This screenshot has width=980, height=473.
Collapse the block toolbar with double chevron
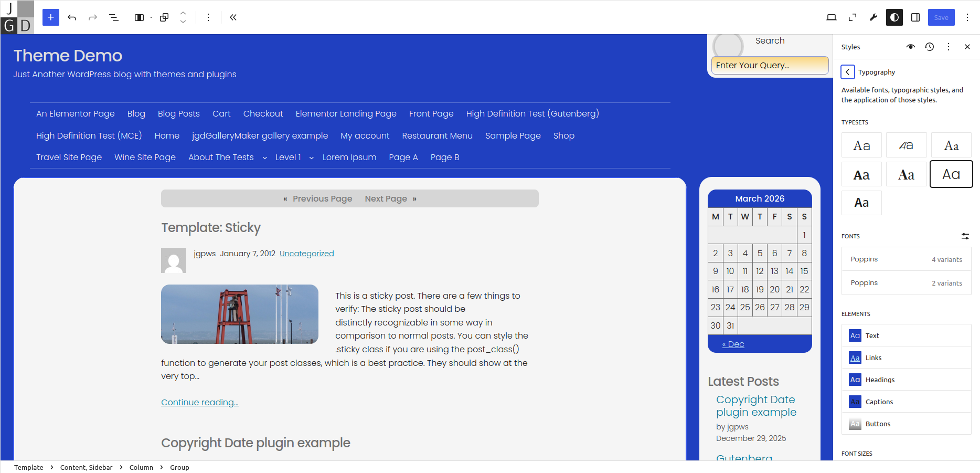point(233,17)
